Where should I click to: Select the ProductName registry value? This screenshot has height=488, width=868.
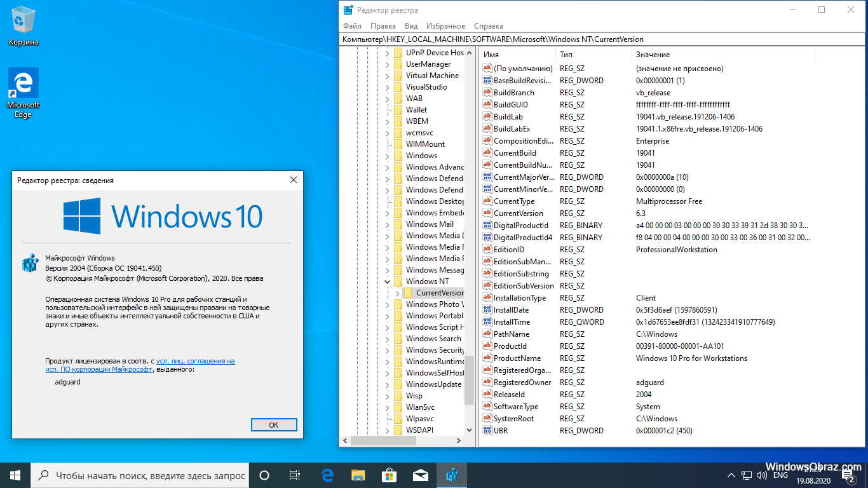point(517,358)
